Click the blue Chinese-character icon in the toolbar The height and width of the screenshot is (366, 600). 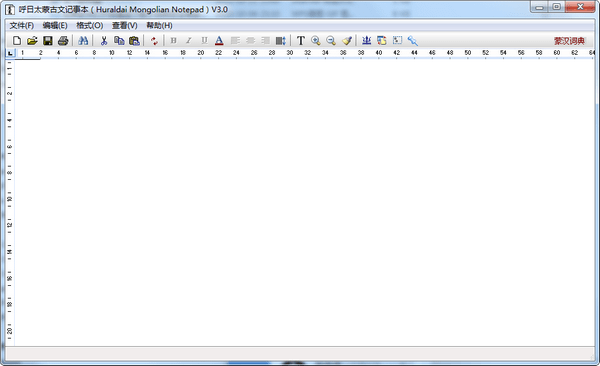[367, 41]
